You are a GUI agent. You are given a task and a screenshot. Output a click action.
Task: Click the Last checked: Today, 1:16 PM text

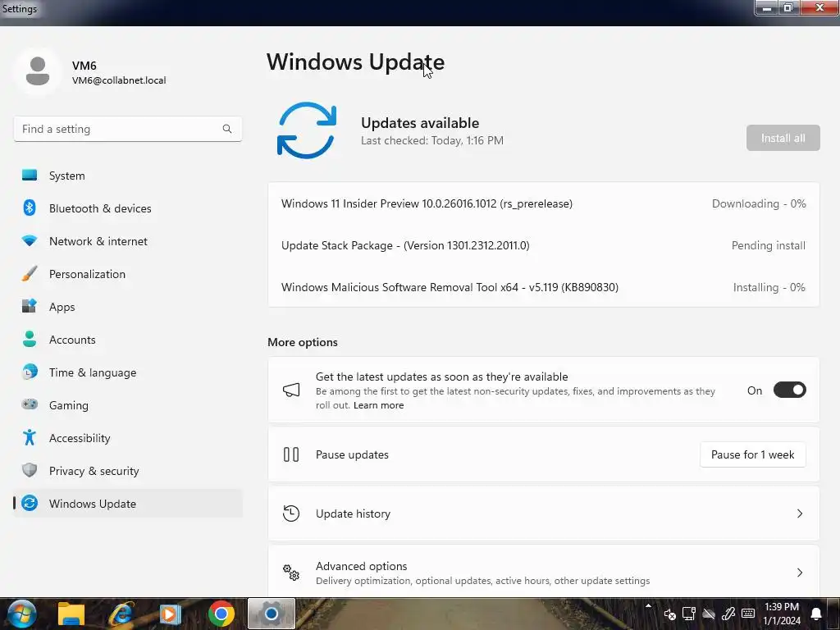coord(431,140)
